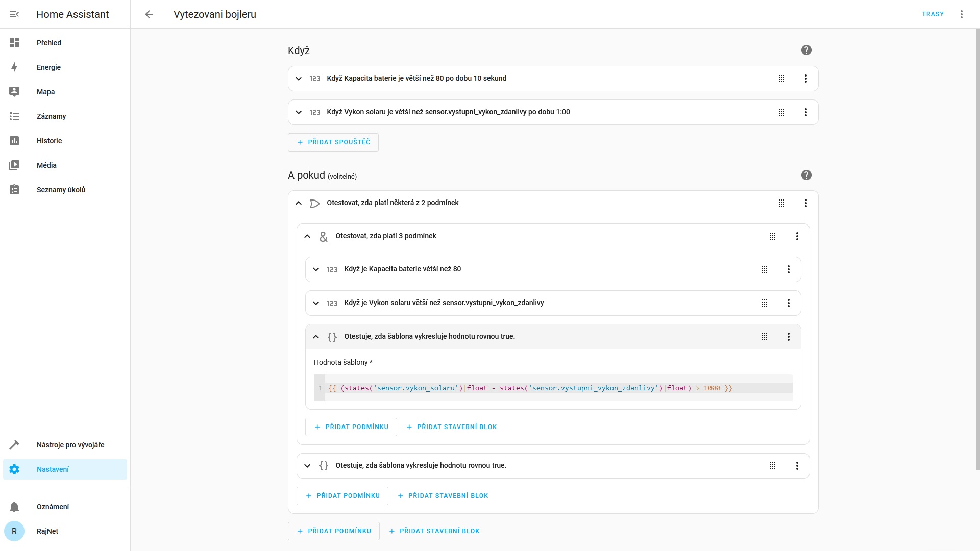The height and width of the screenshot is (551, 980).
Task: Expand the solar output trigger row
Action: pos(299,112)
